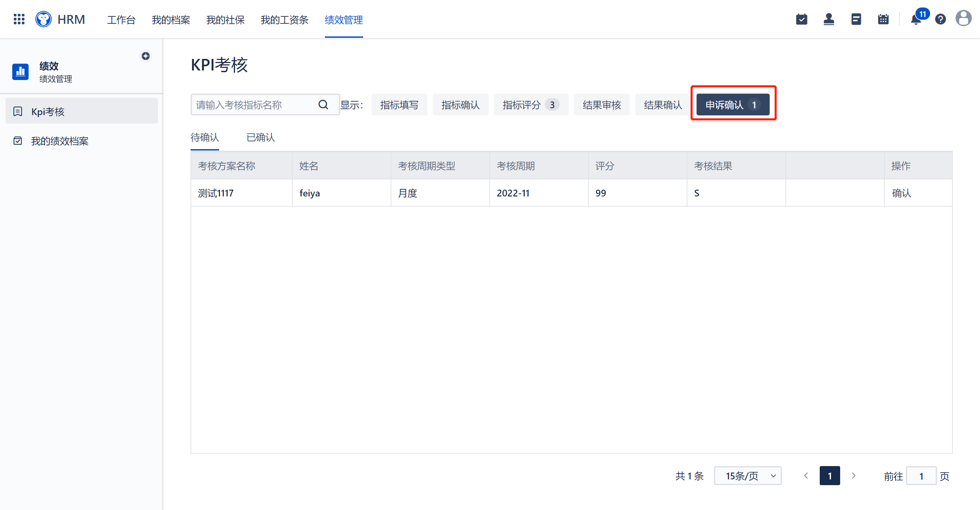Show the 结果确认 filter
Screen dimensions: 980x510
(663, 105)
